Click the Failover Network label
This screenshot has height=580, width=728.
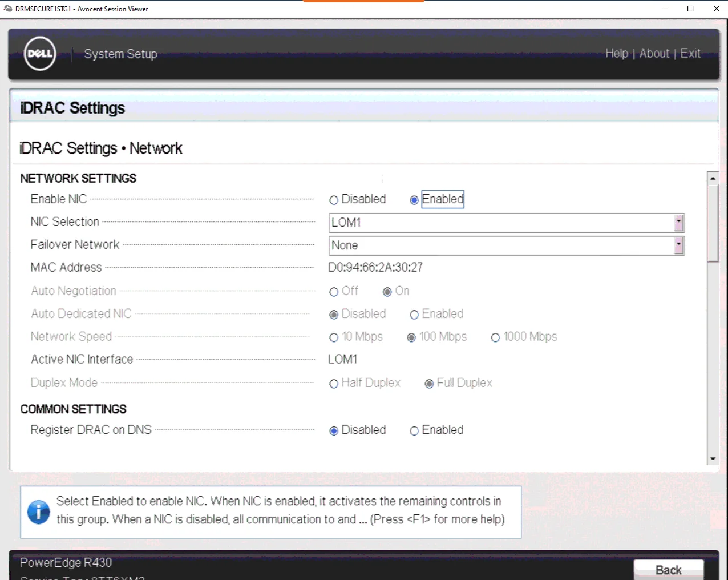(75, 244)
